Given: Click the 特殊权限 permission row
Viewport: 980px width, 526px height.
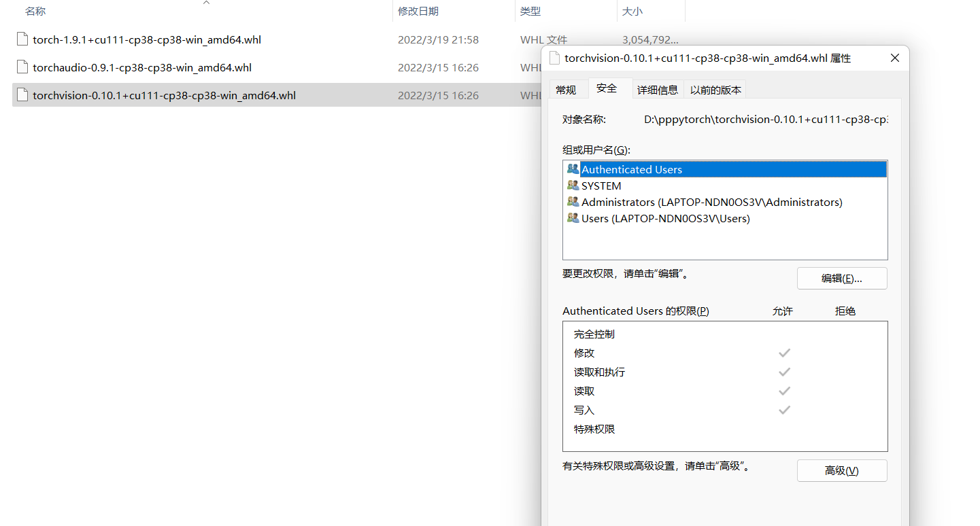Looking at the screenshot, I should pos(725,429).
